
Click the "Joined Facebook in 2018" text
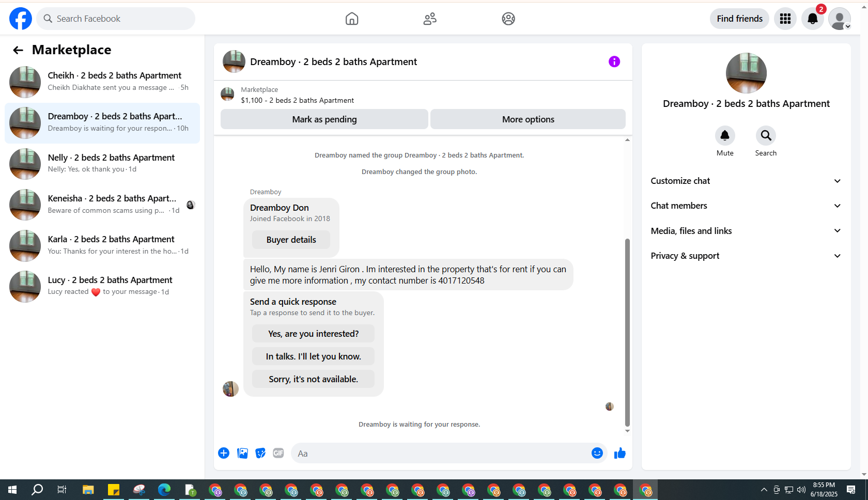pos(290,219)
